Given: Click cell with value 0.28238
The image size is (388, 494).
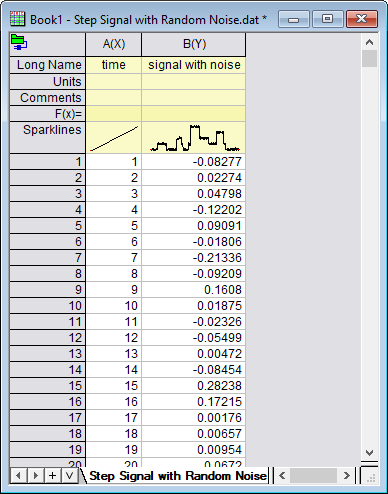Looking at the screenshot, I should [x=194, y=386].
